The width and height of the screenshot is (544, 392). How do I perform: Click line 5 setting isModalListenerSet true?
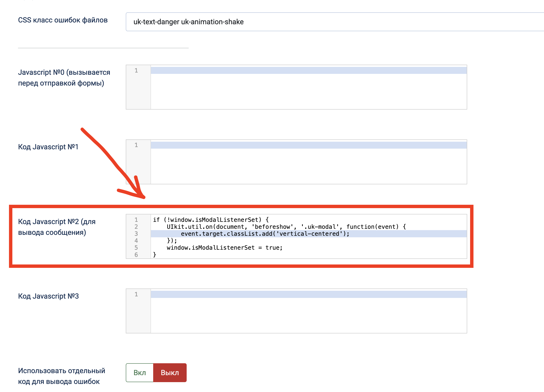(225, 247)
